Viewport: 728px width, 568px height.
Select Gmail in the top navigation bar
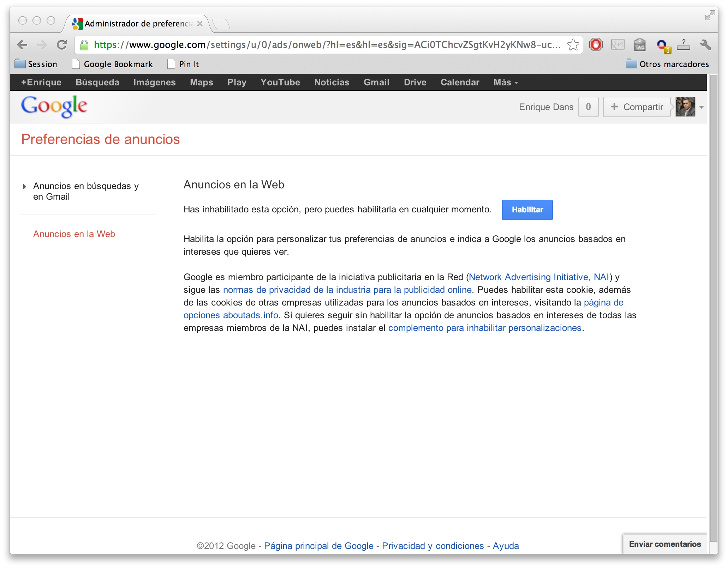coord(376,82)
